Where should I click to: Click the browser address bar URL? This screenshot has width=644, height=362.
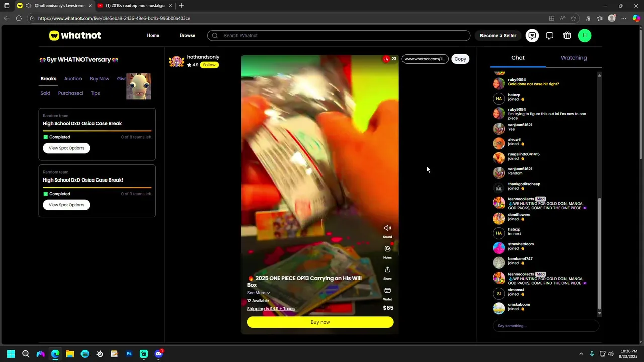click(114, 18)
